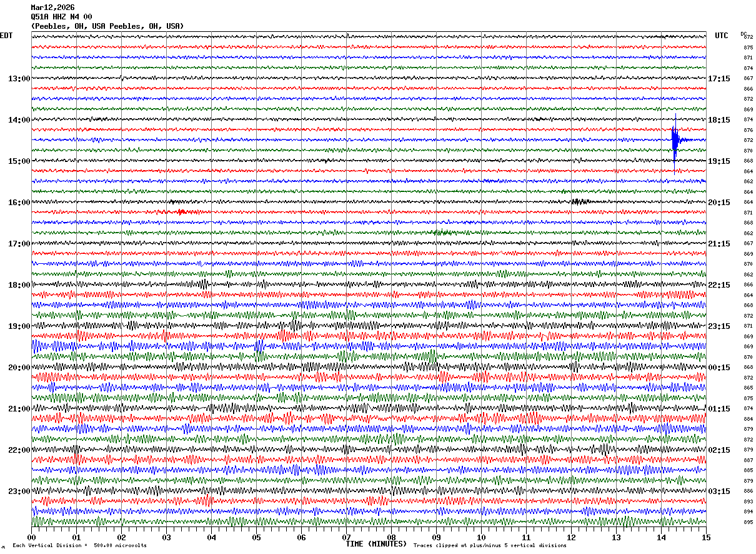Click the 03:15 UTC time label
The image size is (756, 554).
pyautogui.click(x=719, y=491)
